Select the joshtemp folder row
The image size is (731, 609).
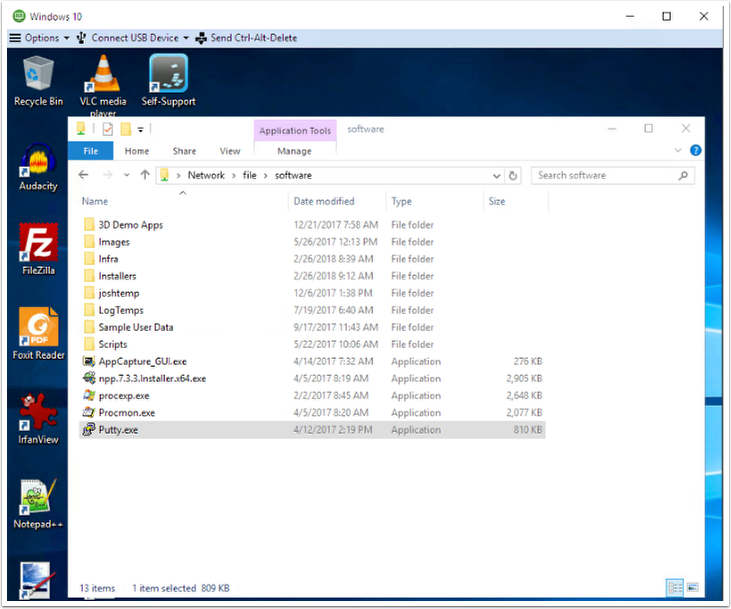(312, 293)
